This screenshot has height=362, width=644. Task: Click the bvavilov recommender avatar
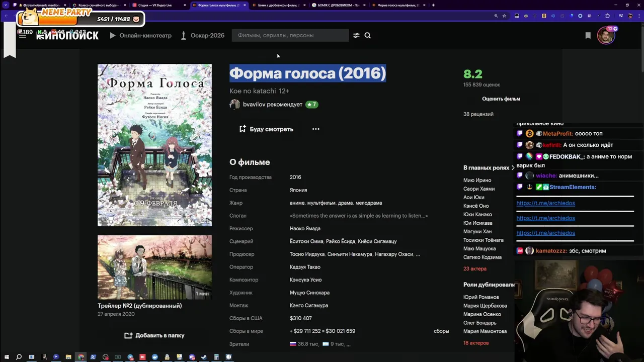tap(234, 105)
